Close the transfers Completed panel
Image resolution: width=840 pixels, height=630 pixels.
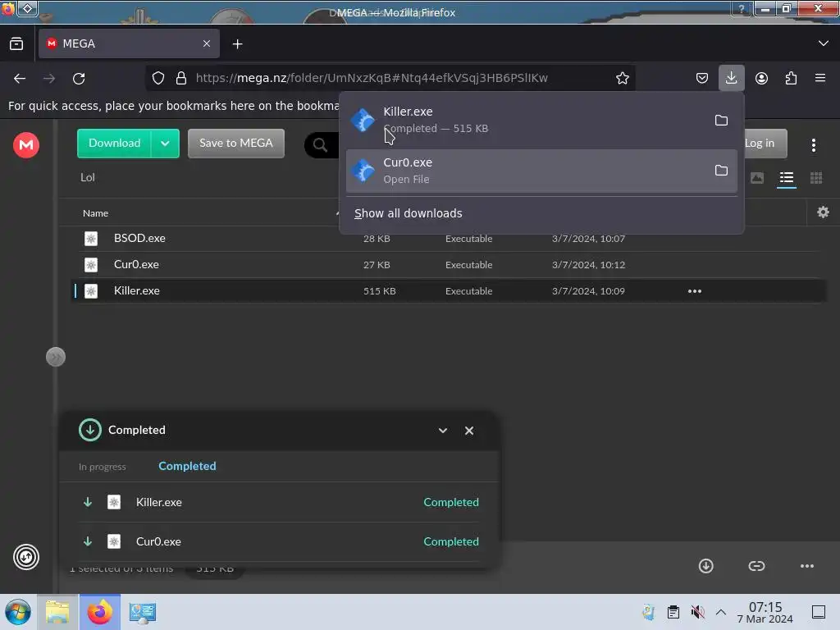[x=468, y=431]
